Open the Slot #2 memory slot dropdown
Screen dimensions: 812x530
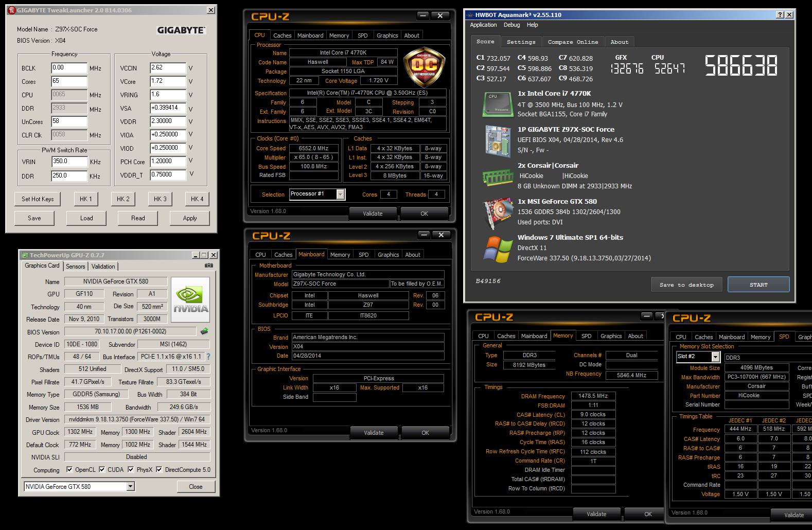pos(715,357)
